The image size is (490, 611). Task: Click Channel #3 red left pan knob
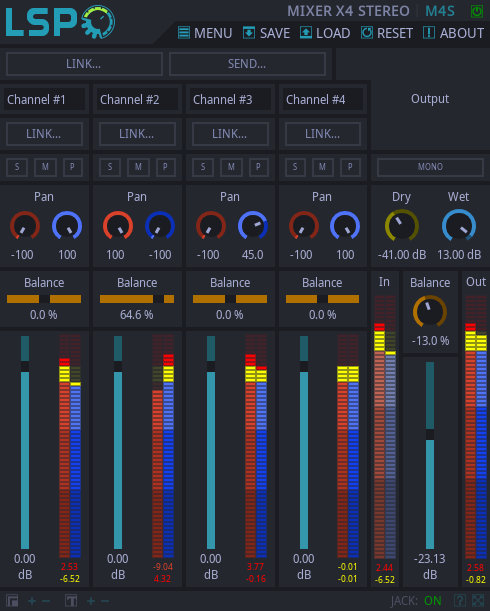pos(211,226)
